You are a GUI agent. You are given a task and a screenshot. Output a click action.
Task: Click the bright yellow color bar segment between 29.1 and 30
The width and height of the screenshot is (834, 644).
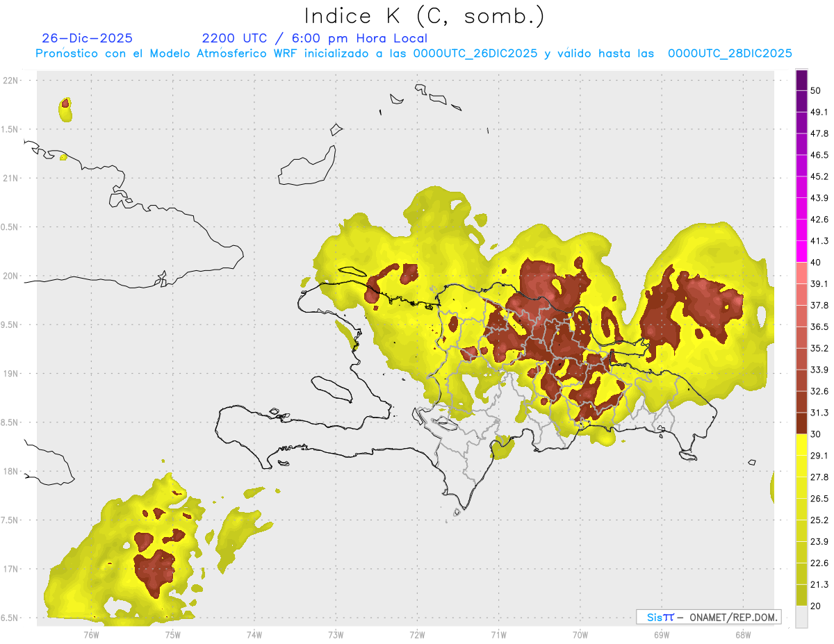click(801, 445)
